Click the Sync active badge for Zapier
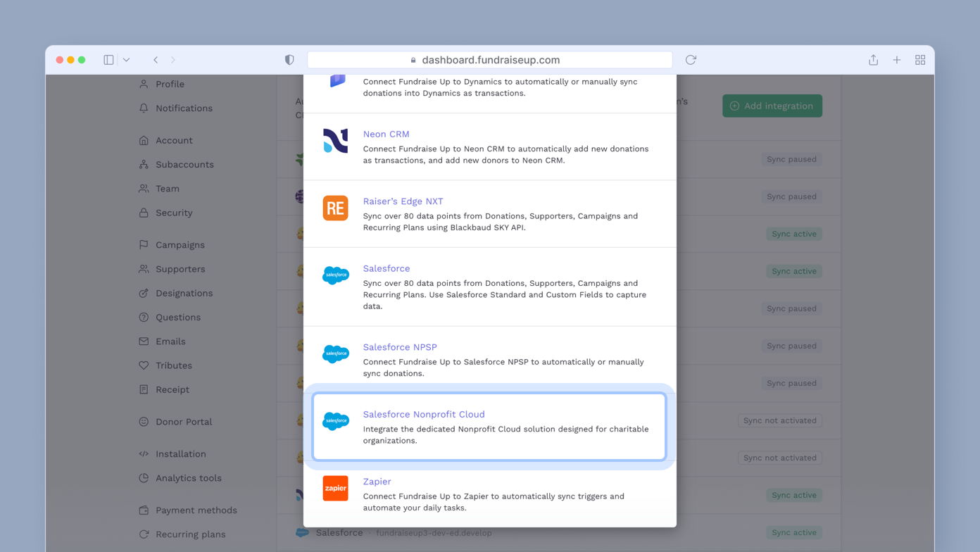Viewport: 980px width, 552px height. point(794,495)
